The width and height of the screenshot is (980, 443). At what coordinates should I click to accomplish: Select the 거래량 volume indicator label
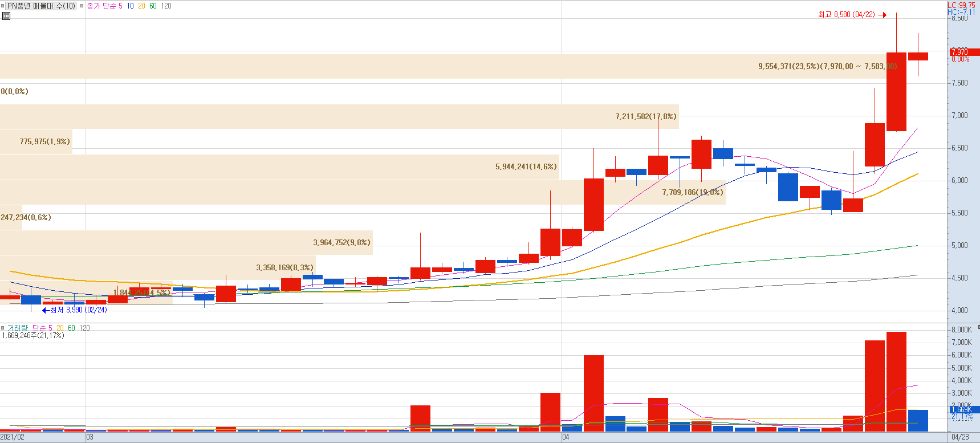click(18, 328)
